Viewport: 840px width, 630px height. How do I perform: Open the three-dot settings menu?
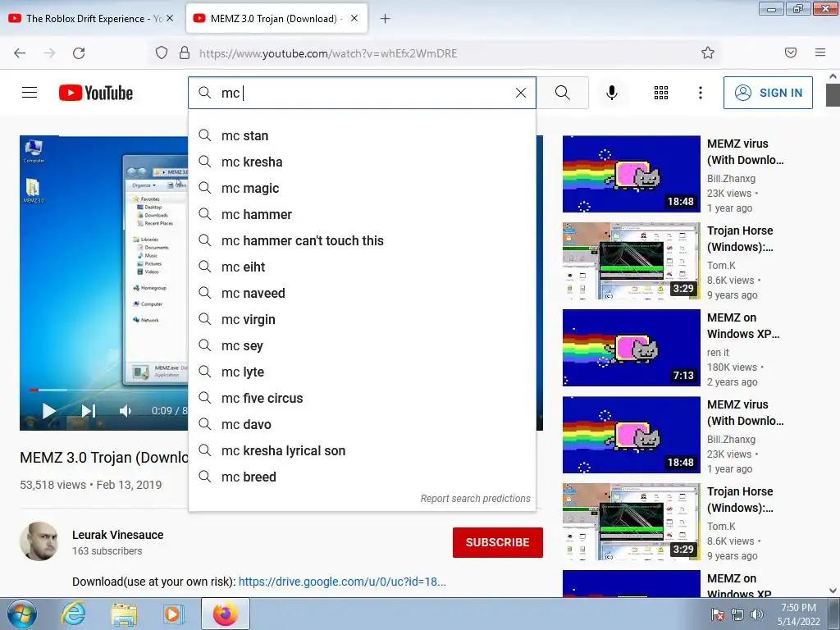[701, 93]
